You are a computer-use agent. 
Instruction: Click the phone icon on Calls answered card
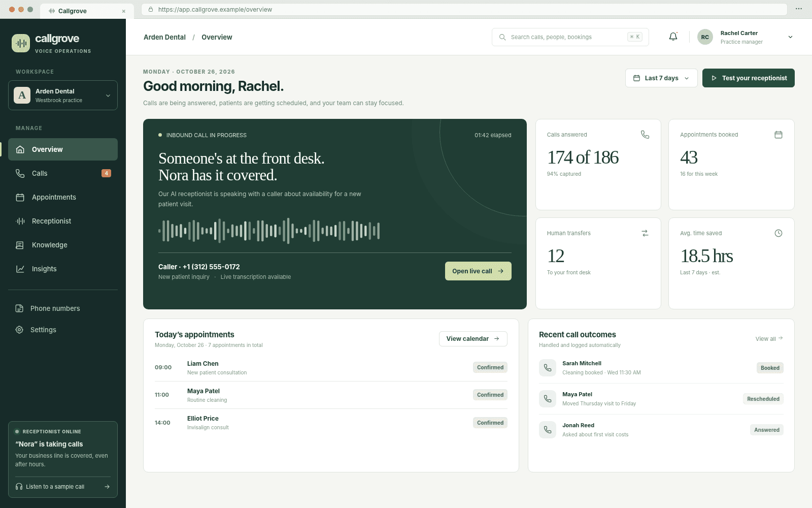(x=645, y=135)
